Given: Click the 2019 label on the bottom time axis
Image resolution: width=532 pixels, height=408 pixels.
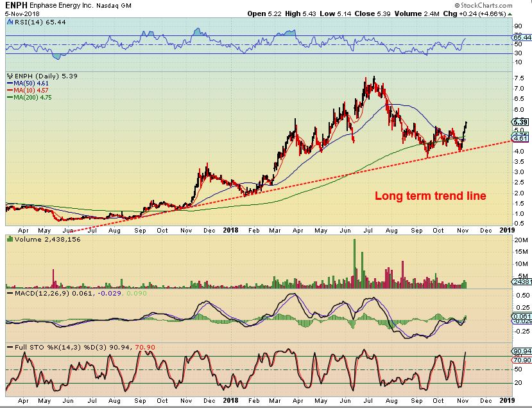Looking at the screenshot, I should coord(507,400).
